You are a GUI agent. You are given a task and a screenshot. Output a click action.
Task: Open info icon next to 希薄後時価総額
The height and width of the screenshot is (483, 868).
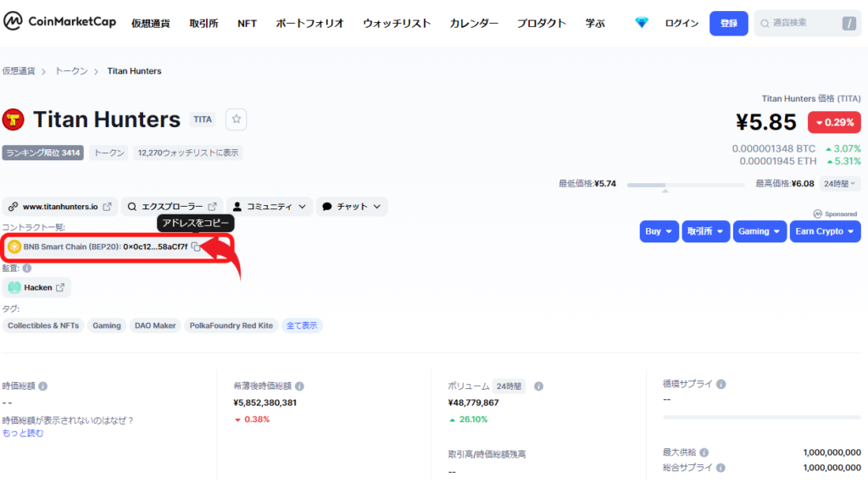coord(299,386)
